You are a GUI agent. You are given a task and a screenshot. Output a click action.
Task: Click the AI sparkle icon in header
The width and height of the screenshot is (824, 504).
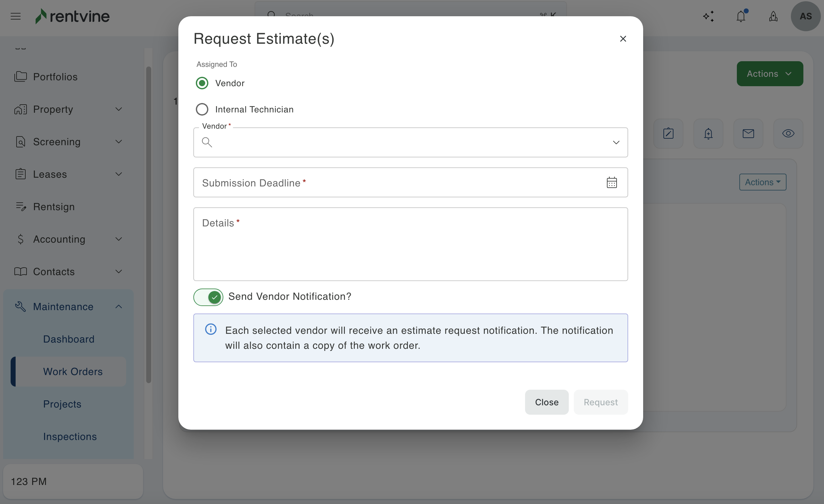(708, 16)
